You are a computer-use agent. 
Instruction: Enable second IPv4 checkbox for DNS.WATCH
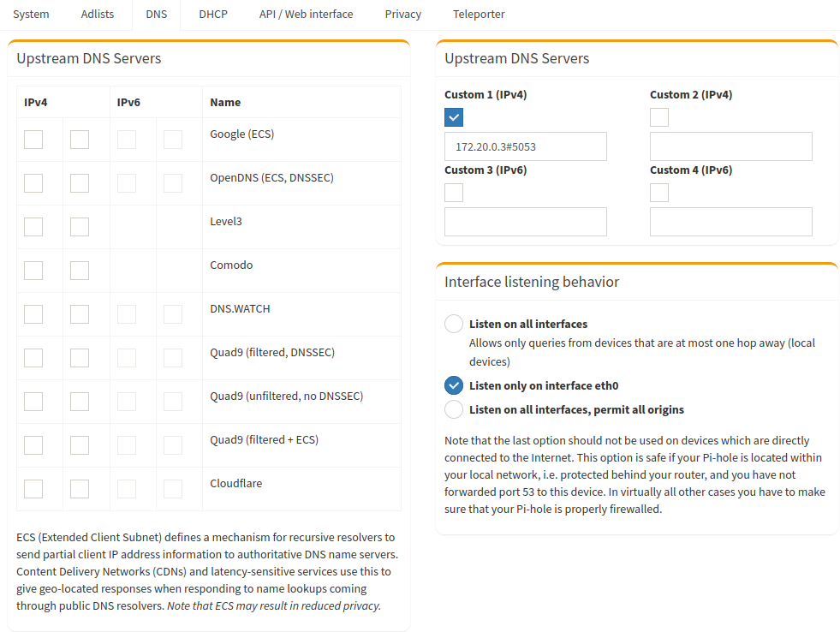tap(80, 313)
